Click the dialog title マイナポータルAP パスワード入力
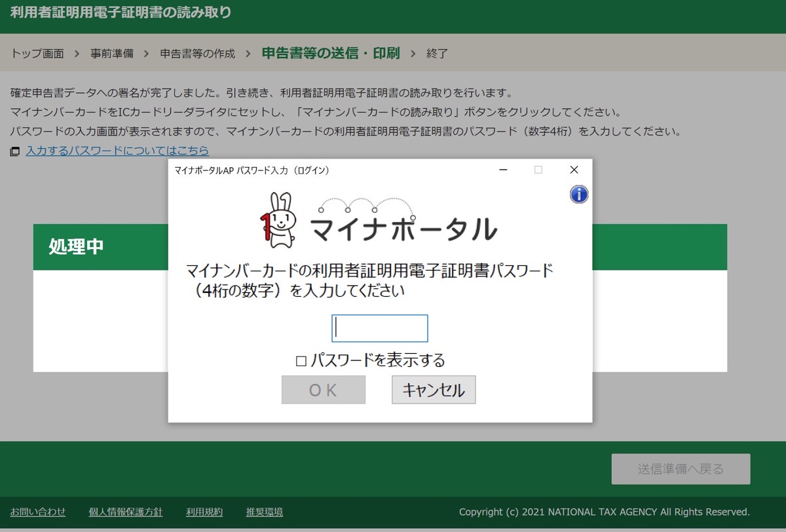This screenshot has height=532, width=786. (x=252, y=170)
